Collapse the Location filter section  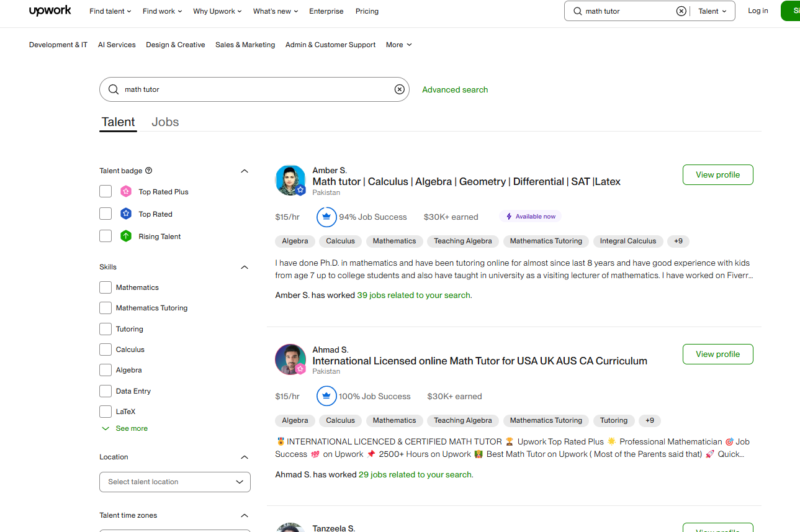click(245, 457)
